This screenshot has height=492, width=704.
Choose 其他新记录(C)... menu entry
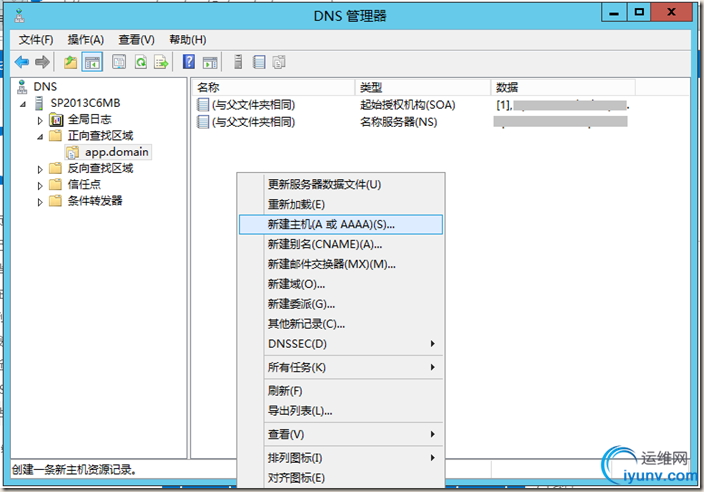point(341,324)
